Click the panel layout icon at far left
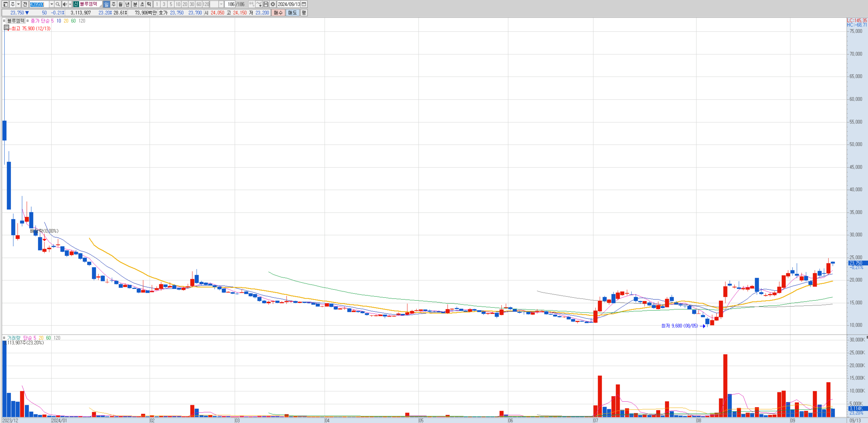The height and width of the screenshot is (423, 868). click(x=5, y=4)
